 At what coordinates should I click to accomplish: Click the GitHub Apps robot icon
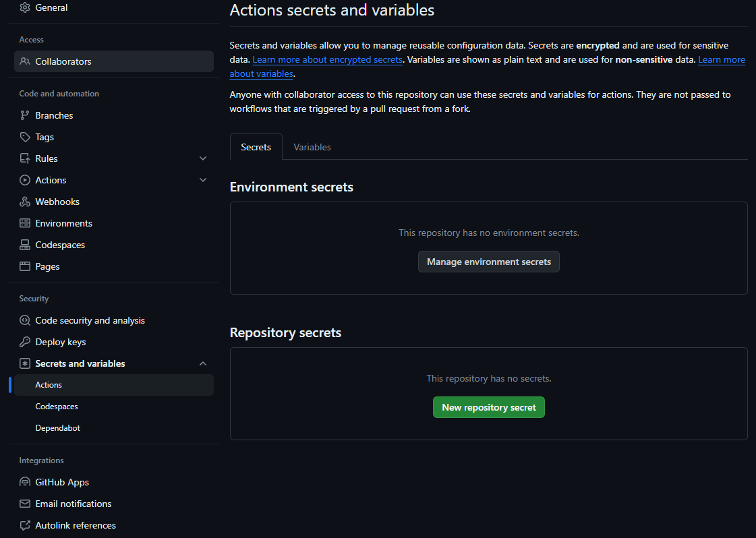24,482
